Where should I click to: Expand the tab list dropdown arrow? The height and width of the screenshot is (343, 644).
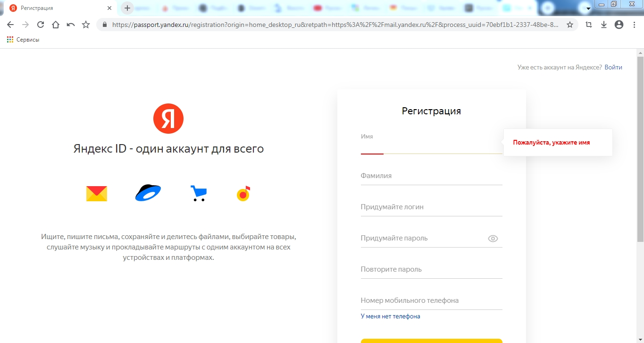[x=588, y=9]
